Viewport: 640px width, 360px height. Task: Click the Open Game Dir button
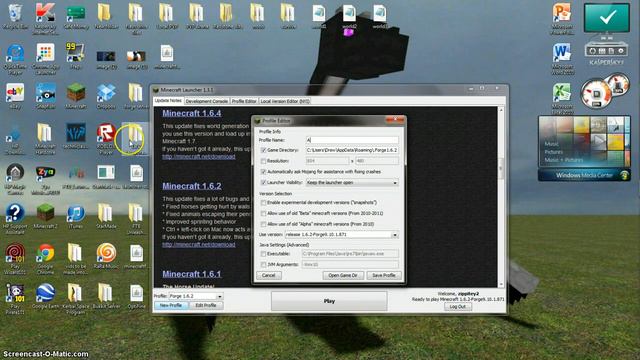coord(343,276)
